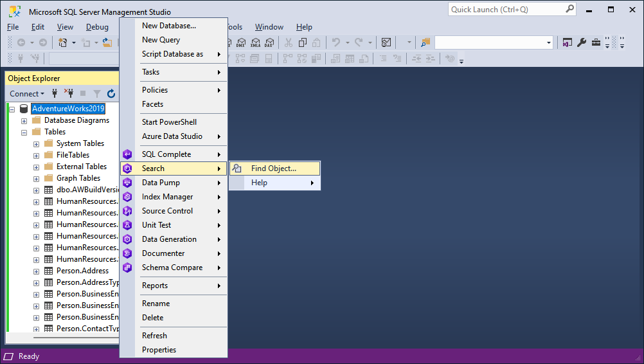Open the Reports submenu

[174, 286]
